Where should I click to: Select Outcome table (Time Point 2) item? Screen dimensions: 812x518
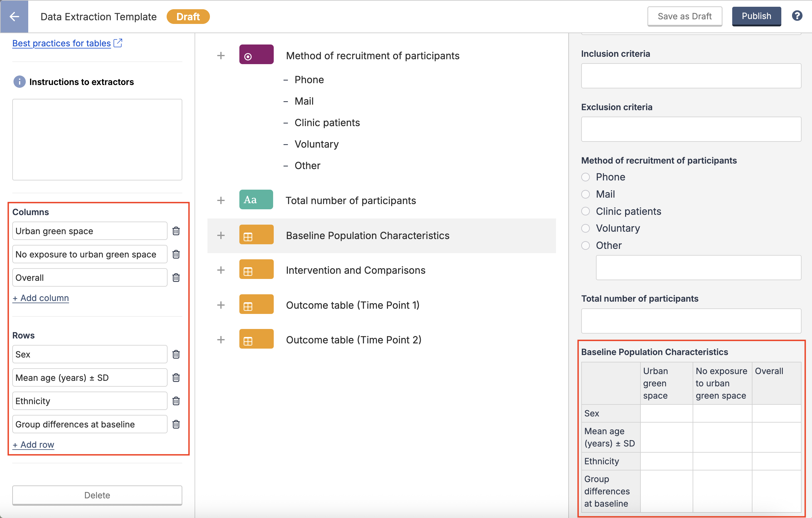point(354,340)
